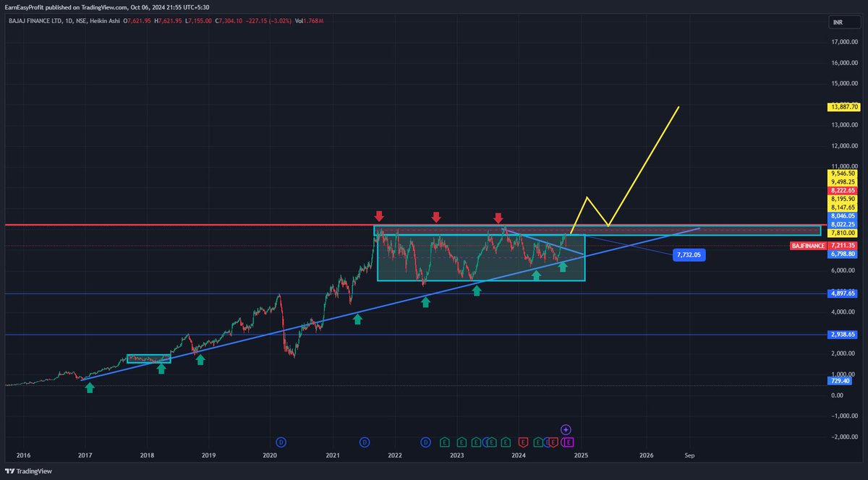Screen dimensions: 868x480
Task: Click the 7,732.05 callout label on the chart
Action: coord(689,255)
